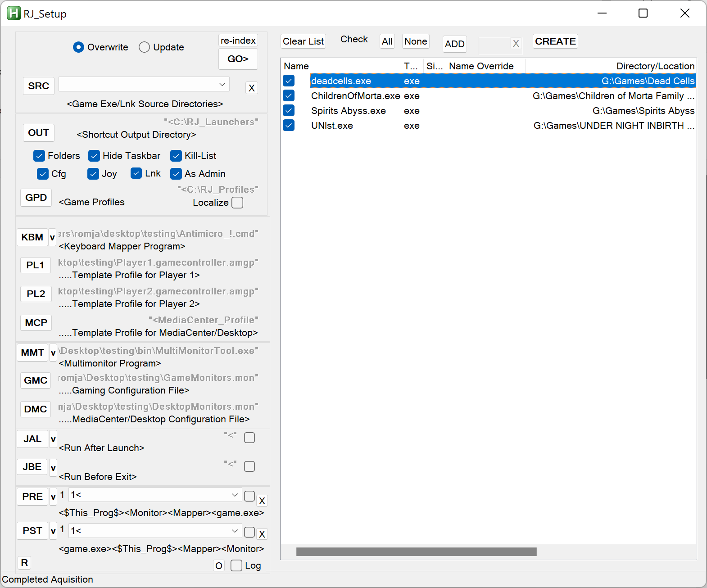Toggle the As Admin checkbox
This screenshot has height=588, width=707.
176,174
